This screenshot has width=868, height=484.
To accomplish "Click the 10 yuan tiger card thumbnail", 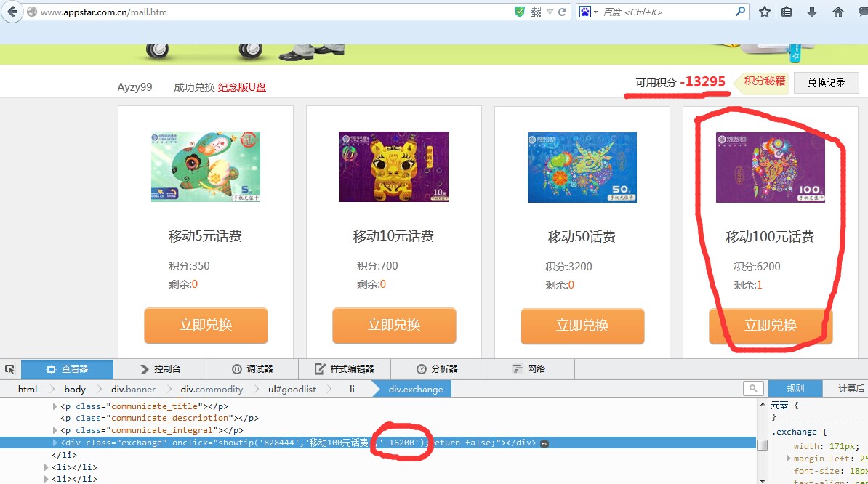I will (393, 166).
